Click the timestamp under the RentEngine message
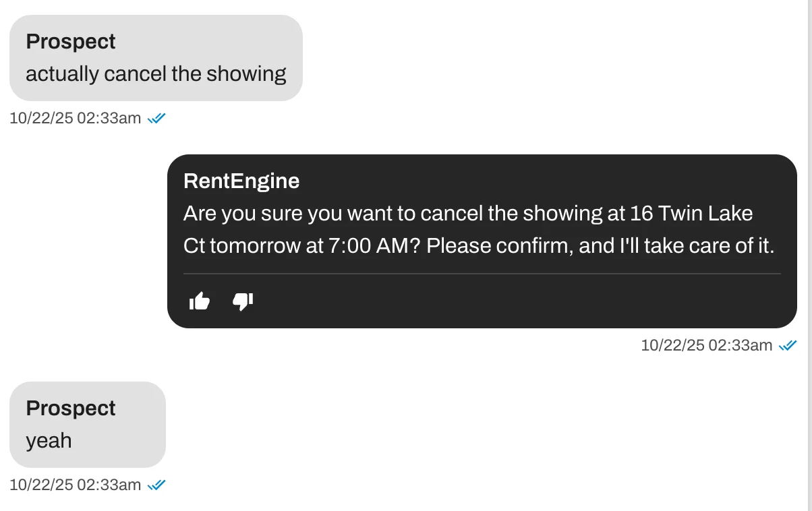812x511 pixels. pyautogui.click(x=706, y=346)
